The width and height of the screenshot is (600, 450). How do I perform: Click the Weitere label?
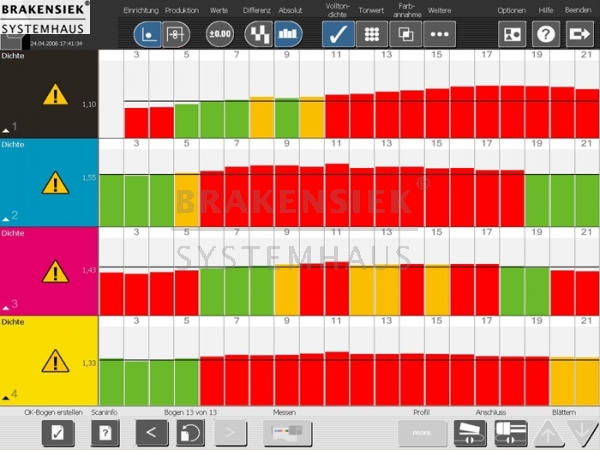439,10
